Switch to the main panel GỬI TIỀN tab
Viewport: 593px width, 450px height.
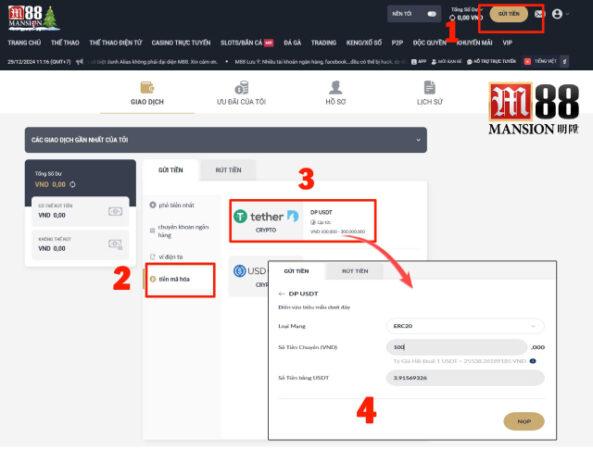coord(171,170)
